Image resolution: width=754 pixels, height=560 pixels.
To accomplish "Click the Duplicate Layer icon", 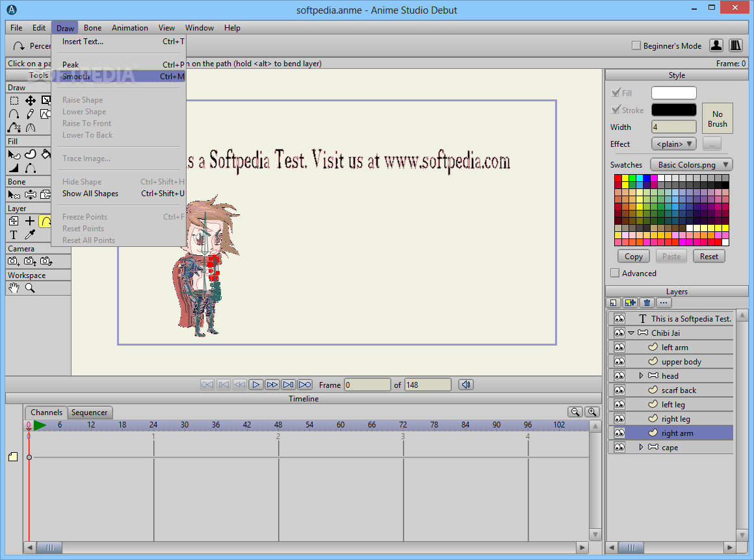I will click(630, 303).
